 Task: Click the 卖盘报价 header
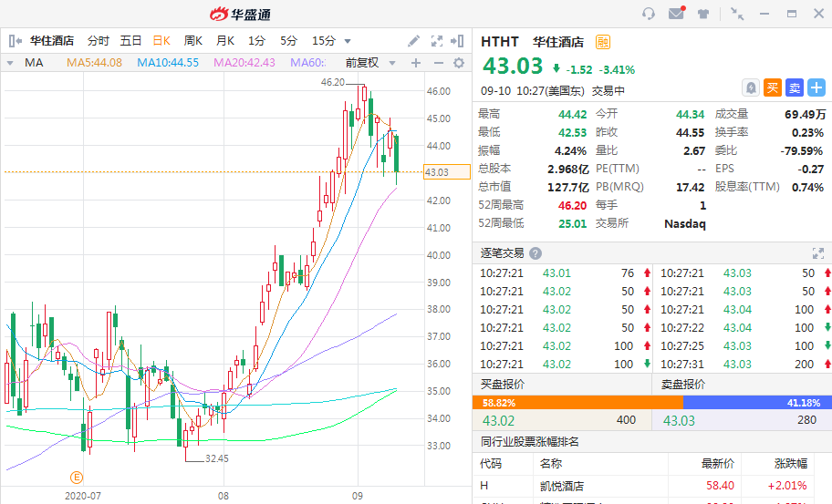(x=683, y=385)
